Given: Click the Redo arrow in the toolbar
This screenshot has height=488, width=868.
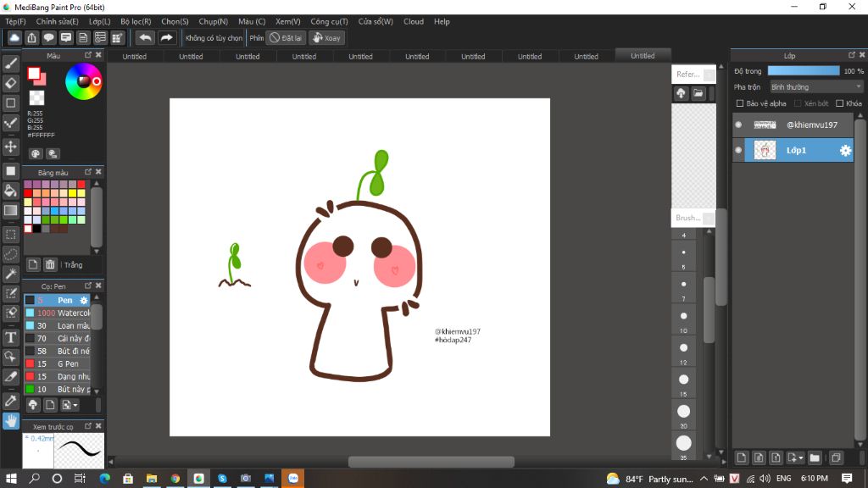Looking at the screenshot, I should click(x=166, y=37).
